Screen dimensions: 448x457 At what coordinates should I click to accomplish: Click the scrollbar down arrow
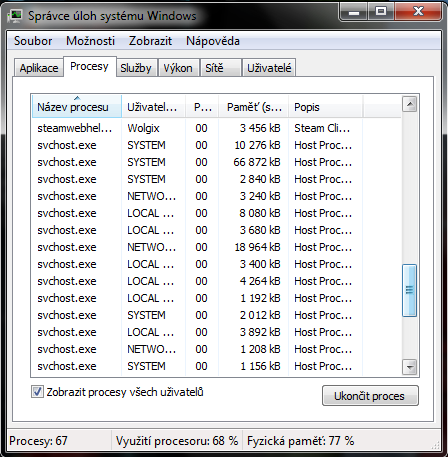point(410,367)
